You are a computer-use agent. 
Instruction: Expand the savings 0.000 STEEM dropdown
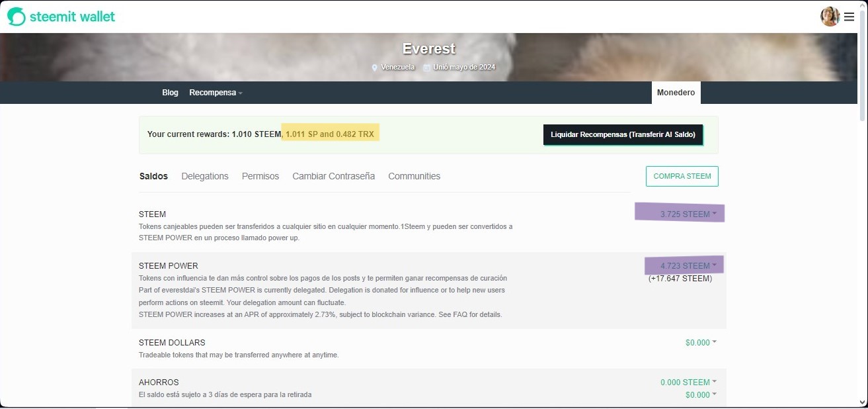point(688,382)
